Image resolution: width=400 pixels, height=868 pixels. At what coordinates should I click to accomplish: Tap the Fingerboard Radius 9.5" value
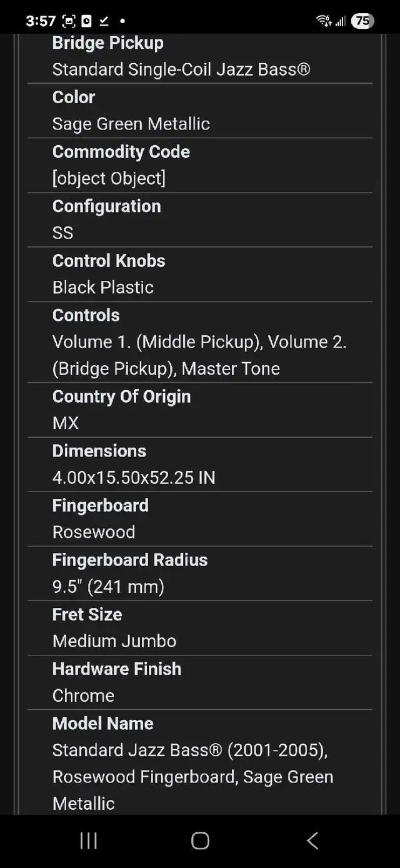pos(108,587)
